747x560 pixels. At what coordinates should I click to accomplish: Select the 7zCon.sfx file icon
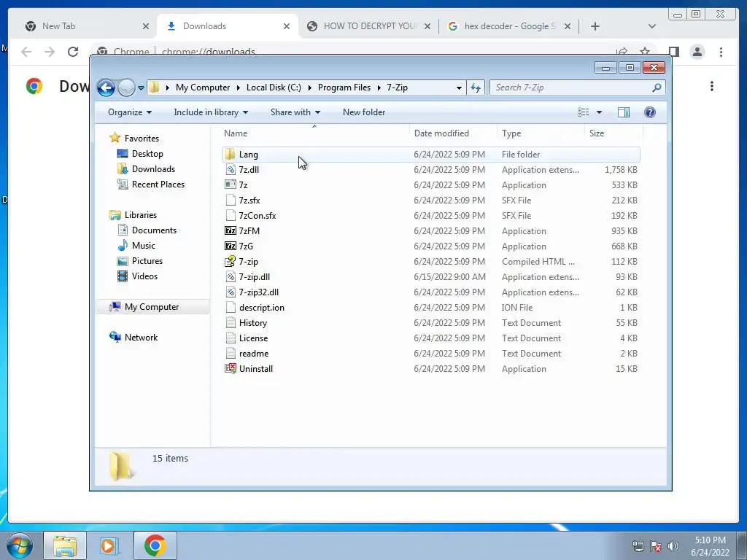click(231, 216)
